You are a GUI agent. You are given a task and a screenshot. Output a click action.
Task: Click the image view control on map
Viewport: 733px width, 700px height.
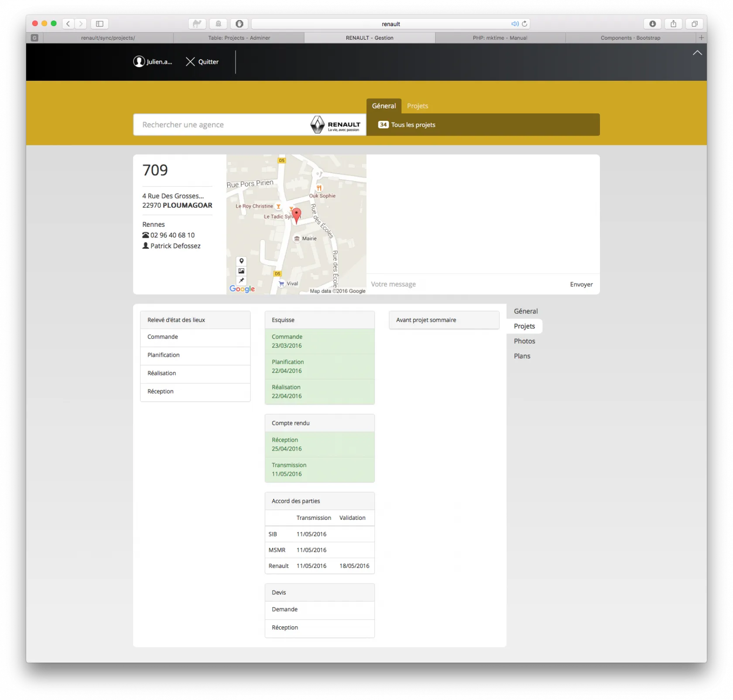point(241,271)
